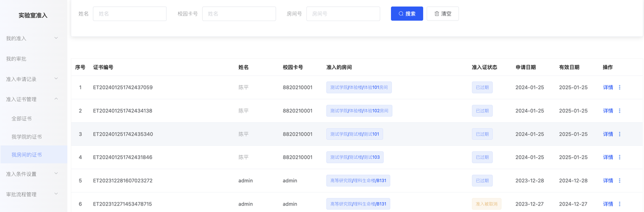
Task: Expand 准入条件设置 in the sidebar
Action: click(x=33, y=174)
